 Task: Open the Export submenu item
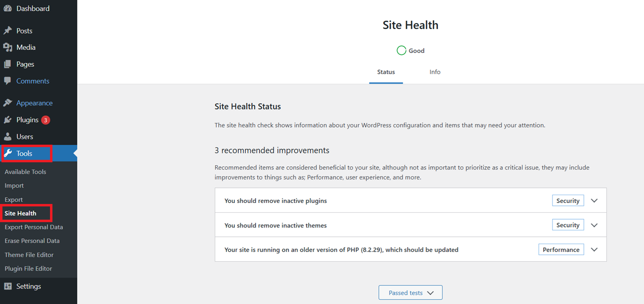tap(14, 200)
